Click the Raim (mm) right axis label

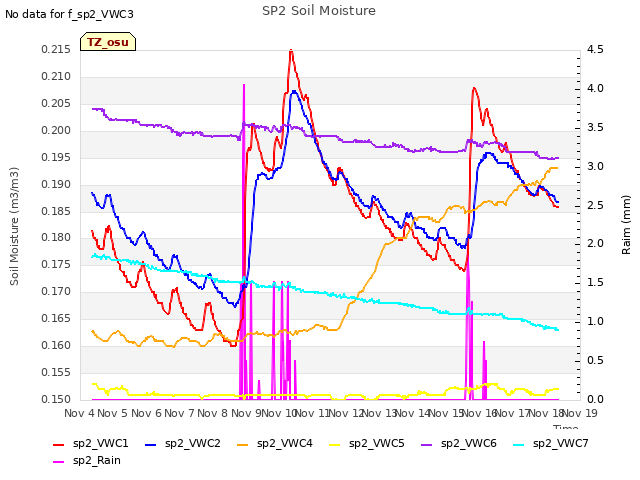point(626,225)
